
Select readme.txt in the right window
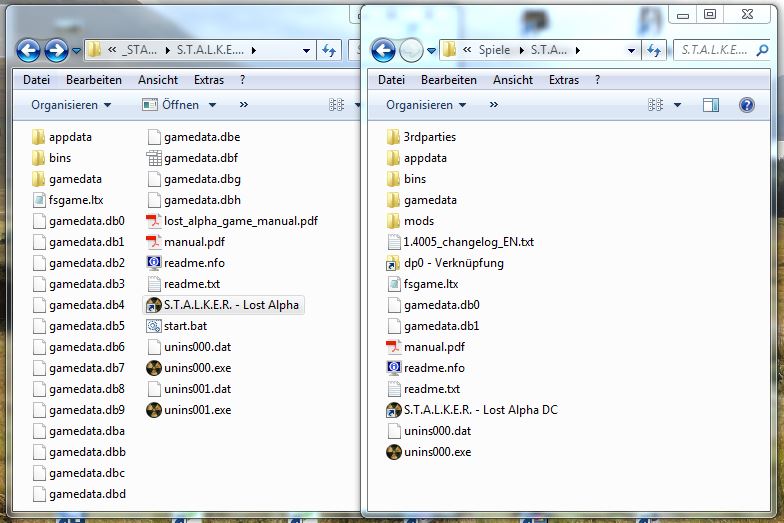pyautogui.click(x=423, y=389)
